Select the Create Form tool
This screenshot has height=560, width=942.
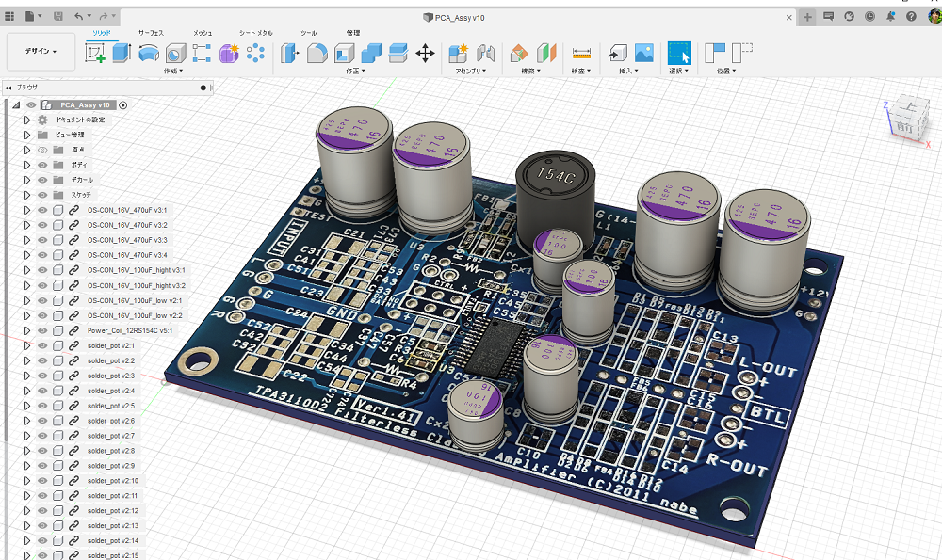(229, 54)
